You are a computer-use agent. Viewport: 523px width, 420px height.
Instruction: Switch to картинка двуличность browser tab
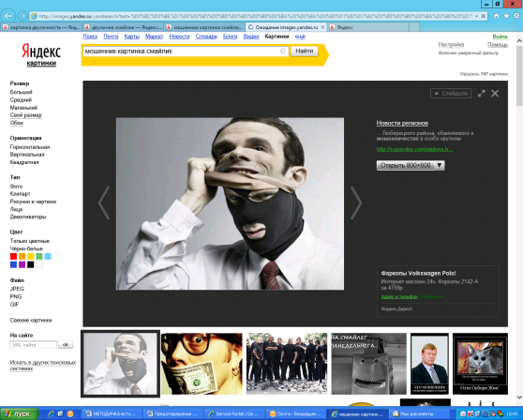(41, 27)
